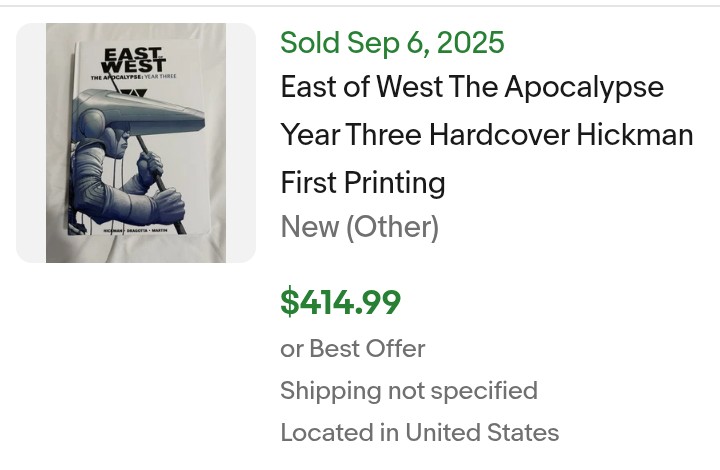
Task: Open the East of West listing thumbnail
Action: [x=136, y=143]
